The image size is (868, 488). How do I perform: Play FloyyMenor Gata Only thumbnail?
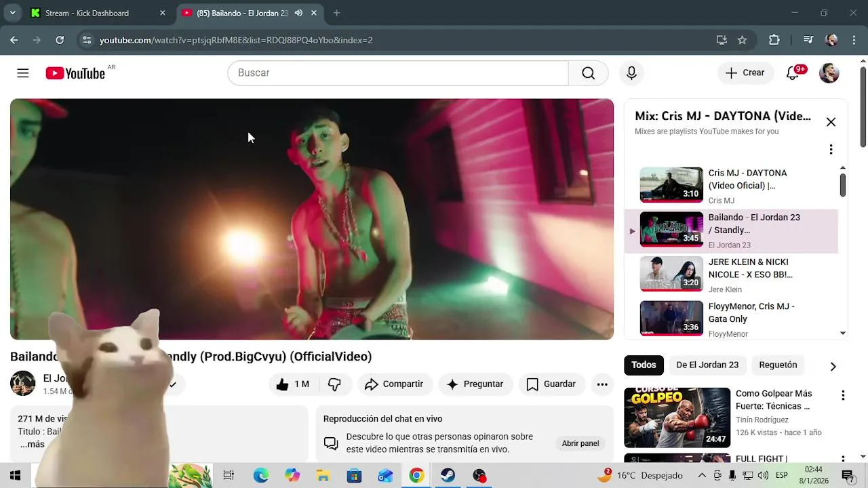[x=671, y=319]
